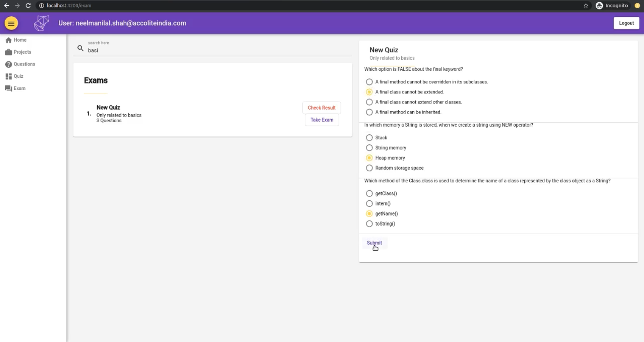The height and width of the screenshot is (342, 644).
Task: Open Questions in the sidebar menu
Action: tap(24, 64)
